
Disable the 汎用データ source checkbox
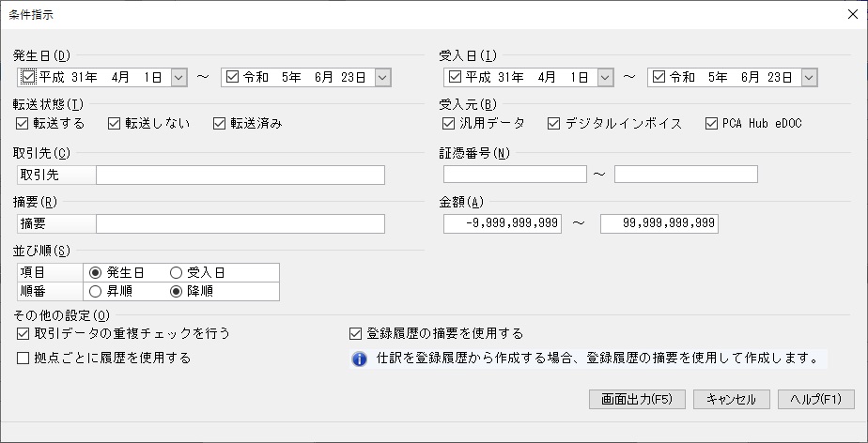(x=449, y=123)
